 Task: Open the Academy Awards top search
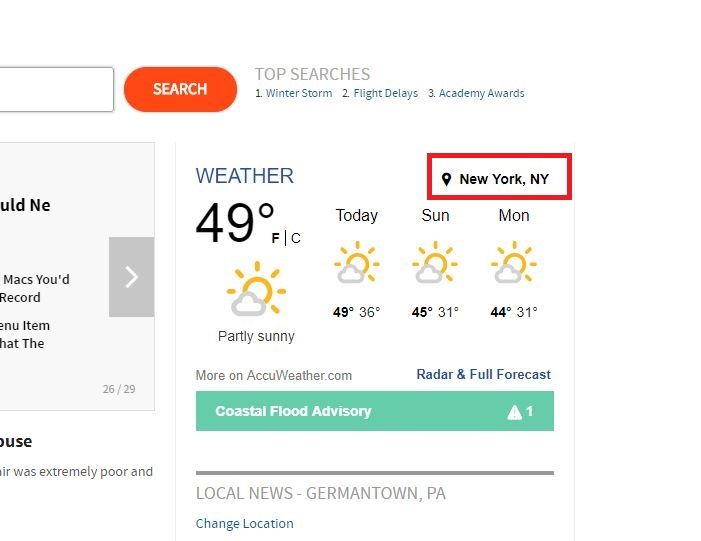481,94
